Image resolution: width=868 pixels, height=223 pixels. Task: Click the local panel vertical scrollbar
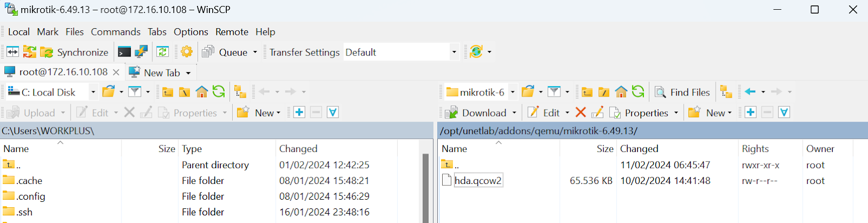point(426,187)
